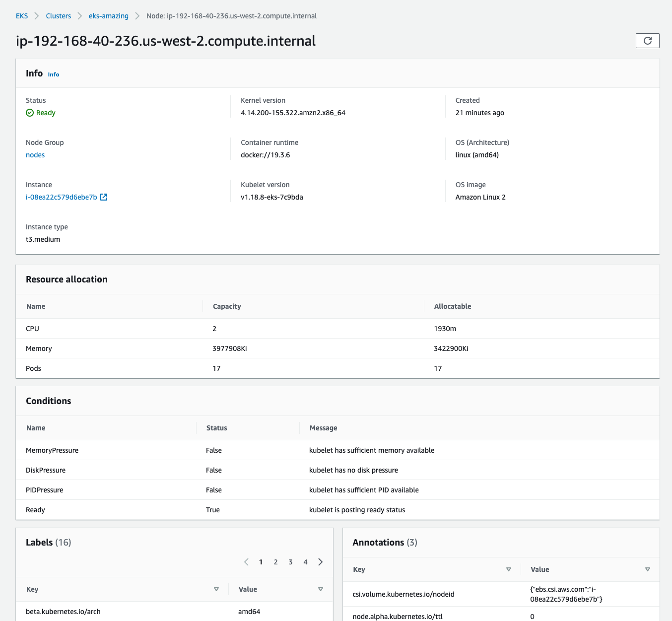Click the PIDPressure condition name

pos(45,490)
